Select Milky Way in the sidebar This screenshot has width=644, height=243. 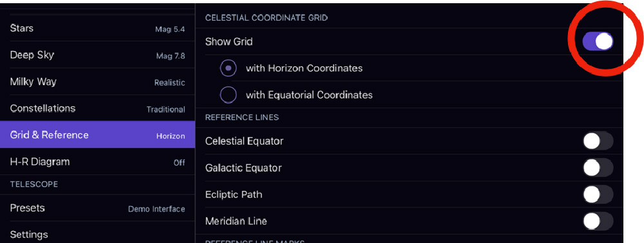pyautogui.click(x=97, y=82)
